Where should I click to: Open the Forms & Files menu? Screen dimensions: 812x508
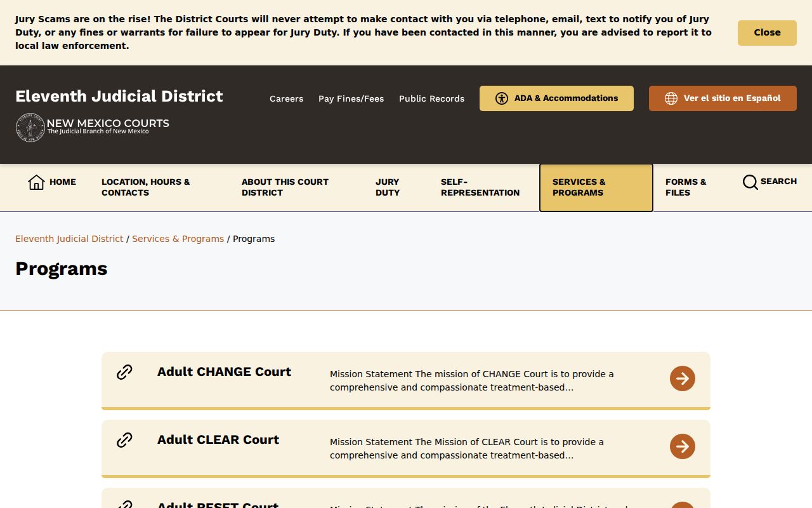[686, 187]
